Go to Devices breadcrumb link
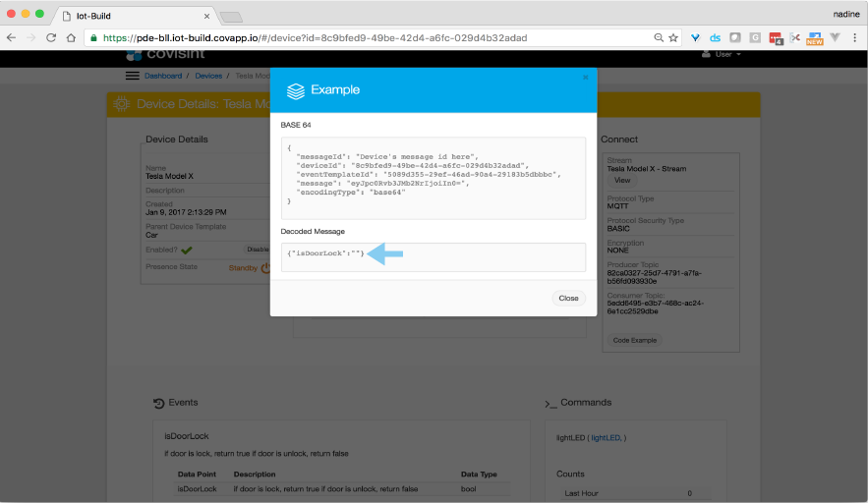868x503 pixels. (208, 76)
